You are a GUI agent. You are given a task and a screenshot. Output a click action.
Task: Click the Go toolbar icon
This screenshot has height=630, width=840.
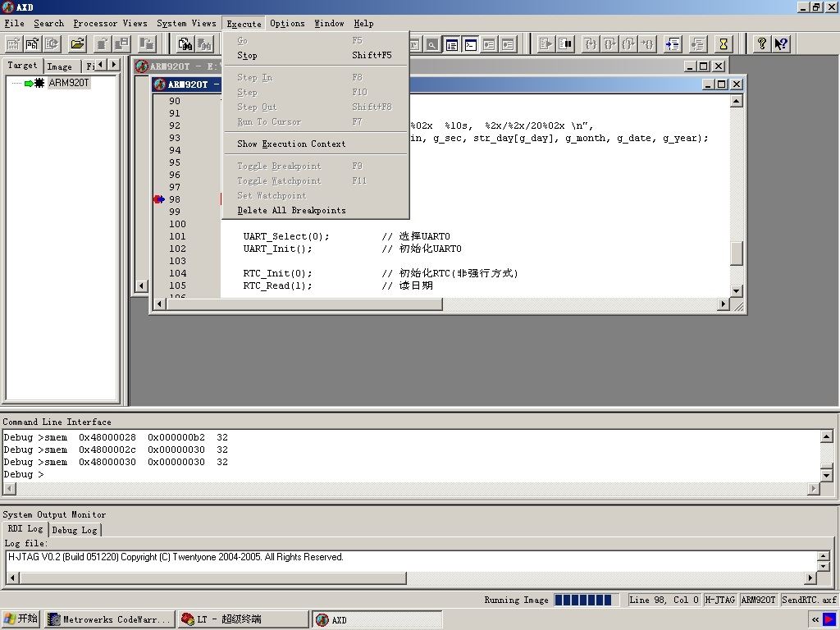click(x=546, y=44)
